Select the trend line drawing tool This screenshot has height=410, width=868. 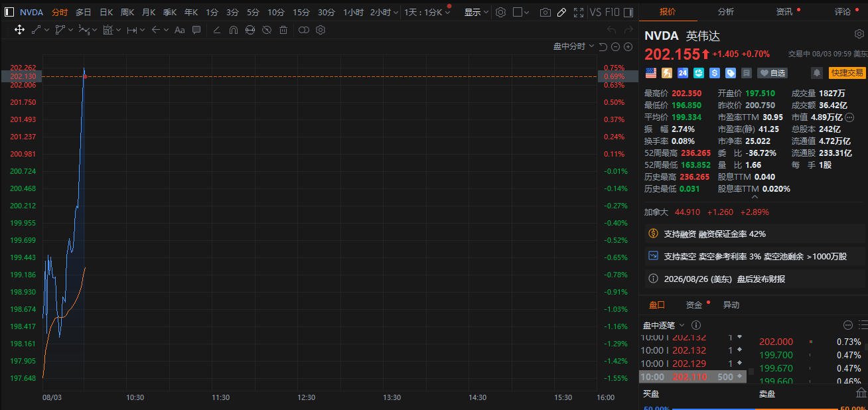(x=36, y=29)
